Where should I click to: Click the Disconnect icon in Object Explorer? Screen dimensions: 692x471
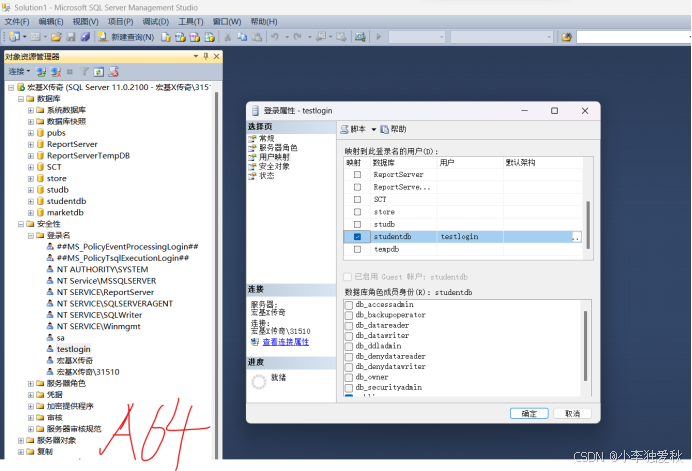(56, 72)
